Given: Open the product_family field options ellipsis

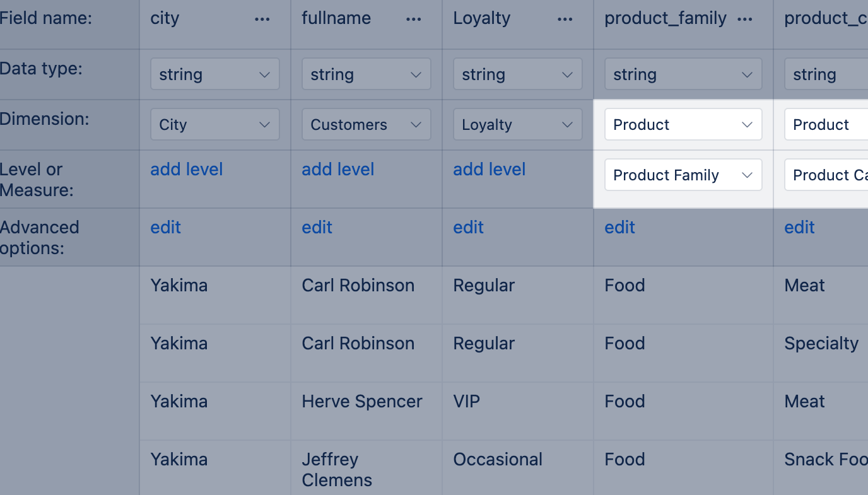Looking at the screenshot, I should [x=745, y=20].
